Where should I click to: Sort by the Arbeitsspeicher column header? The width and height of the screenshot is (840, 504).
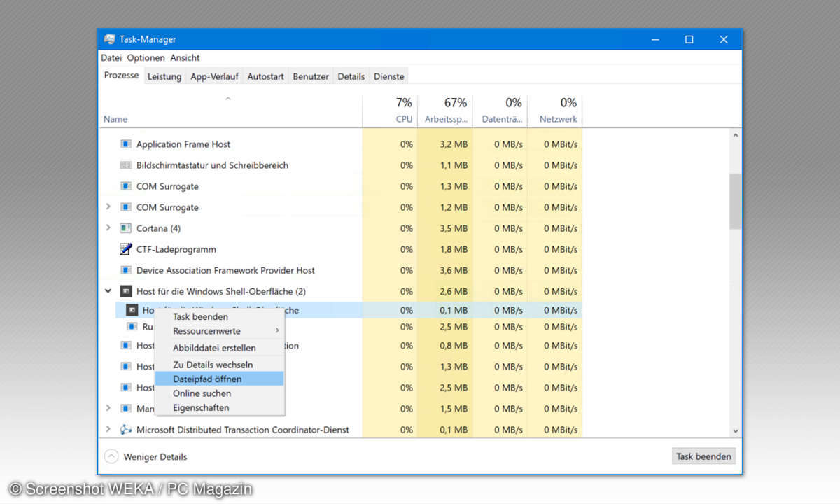tap(445, 111)
